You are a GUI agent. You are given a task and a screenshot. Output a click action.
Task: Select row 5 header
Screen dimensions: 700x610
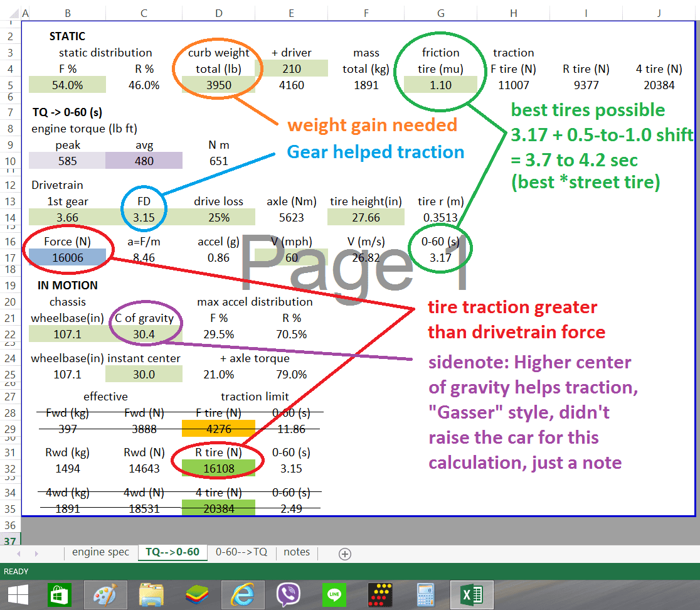click(x=10, y=85)
